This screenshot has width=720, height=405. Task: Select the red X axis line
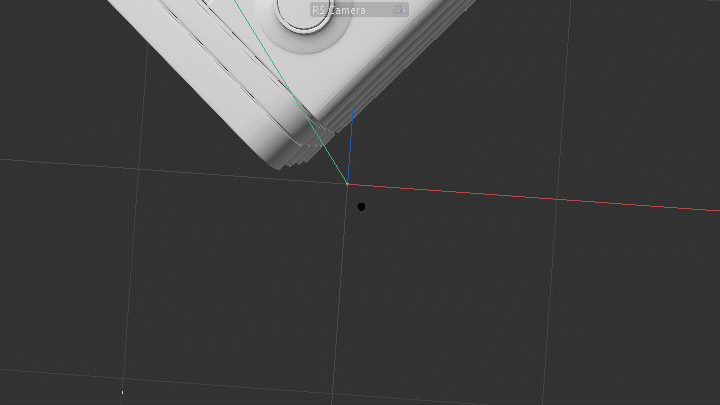point(550,197)
